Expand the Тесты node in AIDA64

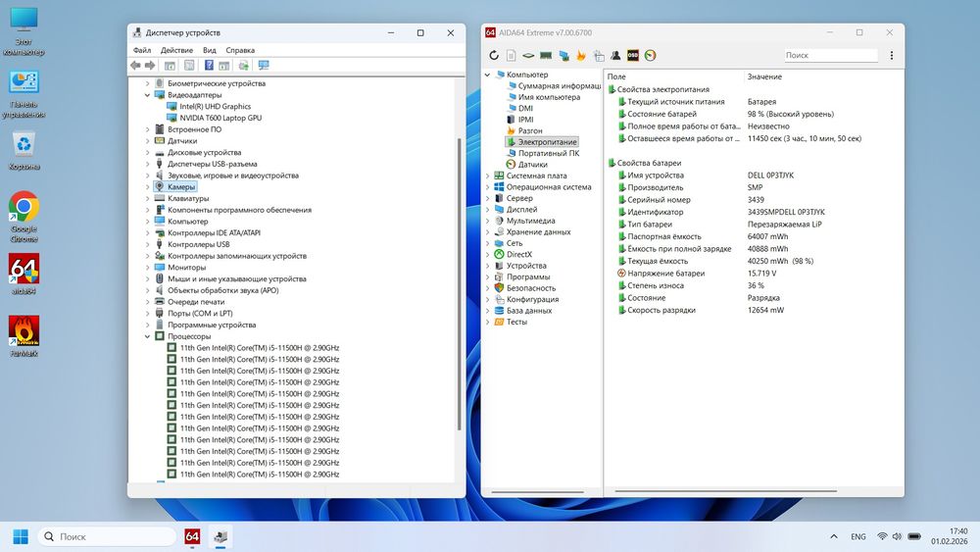(487, 322)
